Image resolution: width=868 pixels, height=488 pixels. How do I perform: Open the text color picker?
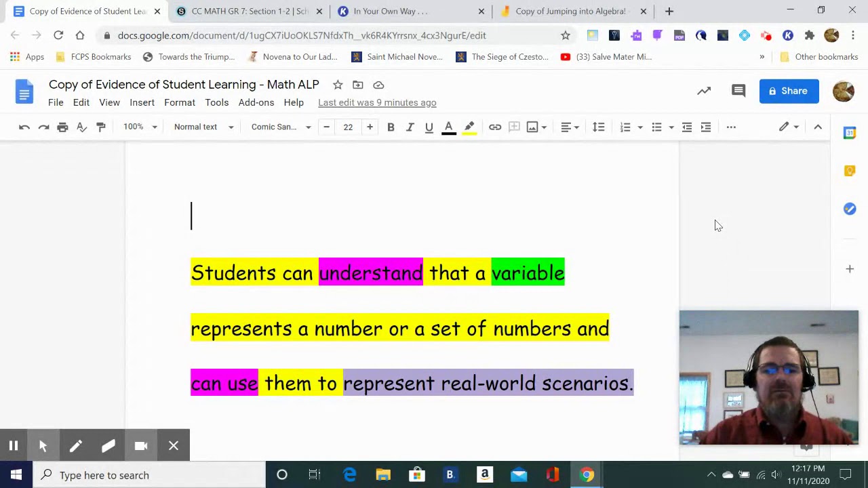tap(448, 127)
